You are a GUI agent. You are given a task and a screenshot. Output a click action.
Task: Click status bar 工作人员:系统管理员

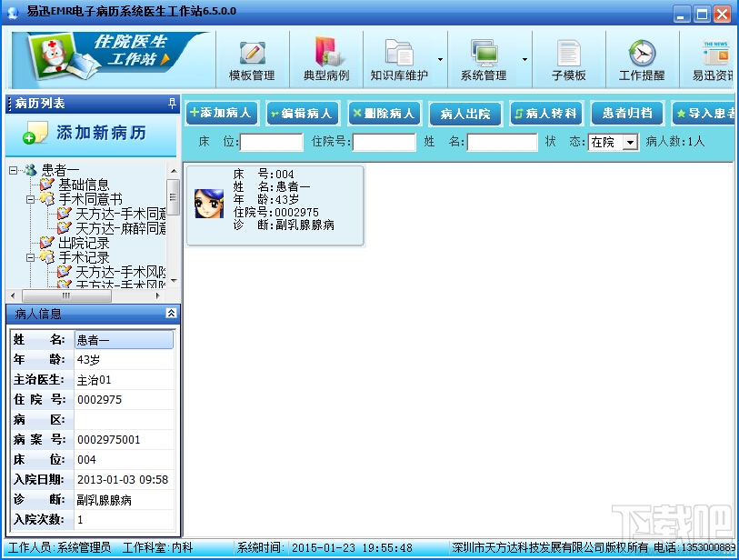click(x=59, y=548)
